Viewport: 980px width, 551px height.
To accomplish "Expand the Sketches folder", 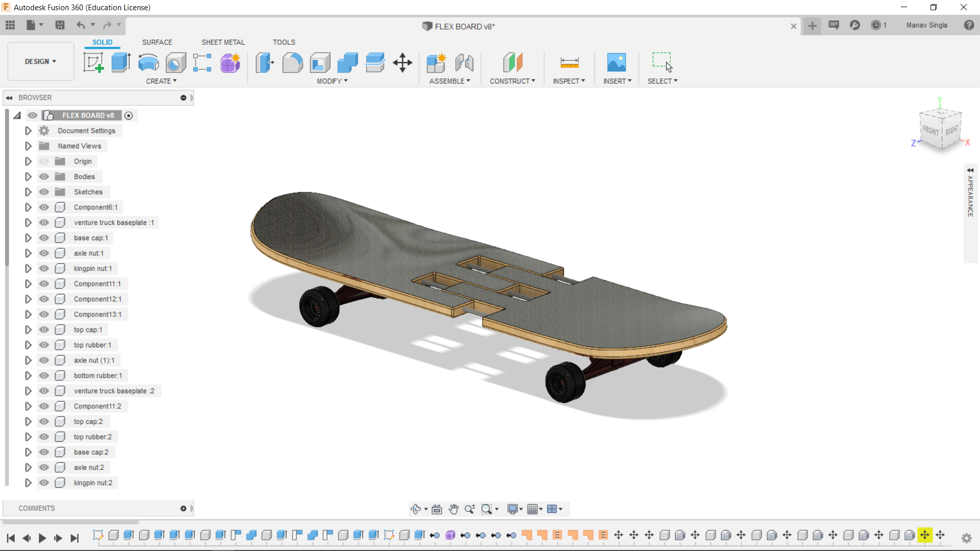I will [28, 192].
